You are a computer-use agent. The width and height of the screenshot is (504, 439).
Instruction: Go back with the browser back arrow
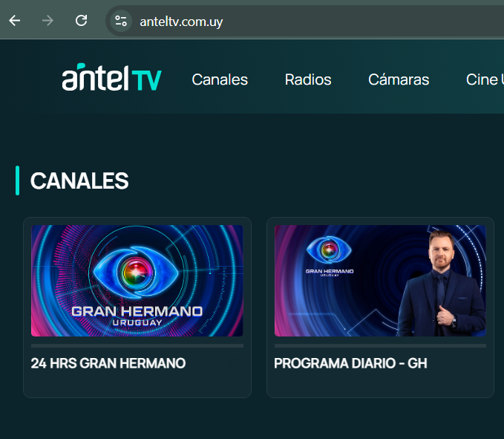(x=15, y=21)
